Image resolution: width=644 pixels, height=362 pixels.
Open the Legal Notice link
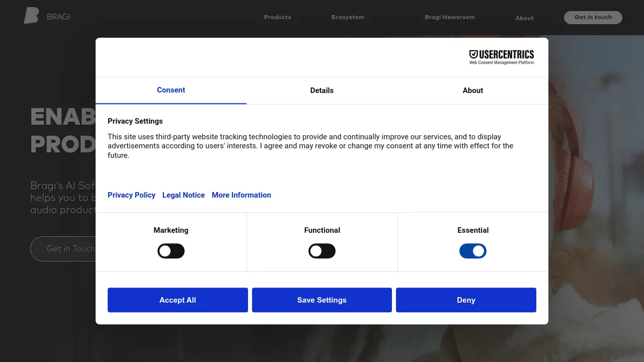(x=183, y=195)
